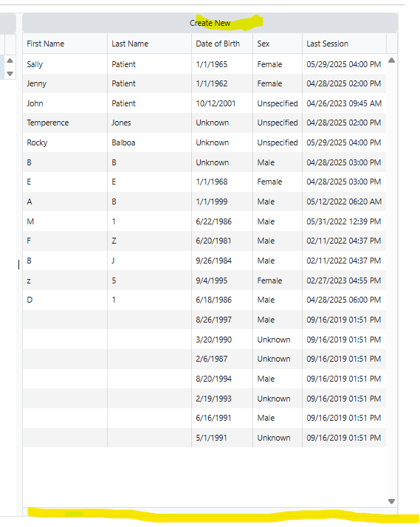Select the Jenny Patient row

[x=204, y=83]
